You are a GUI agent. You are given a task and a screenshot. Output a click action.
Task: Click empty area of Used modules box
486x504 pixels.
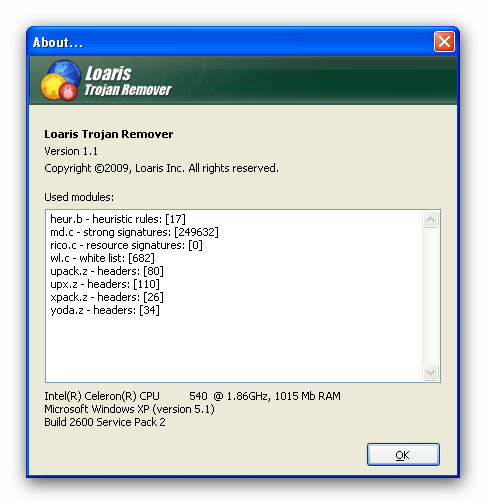(233, 348)
